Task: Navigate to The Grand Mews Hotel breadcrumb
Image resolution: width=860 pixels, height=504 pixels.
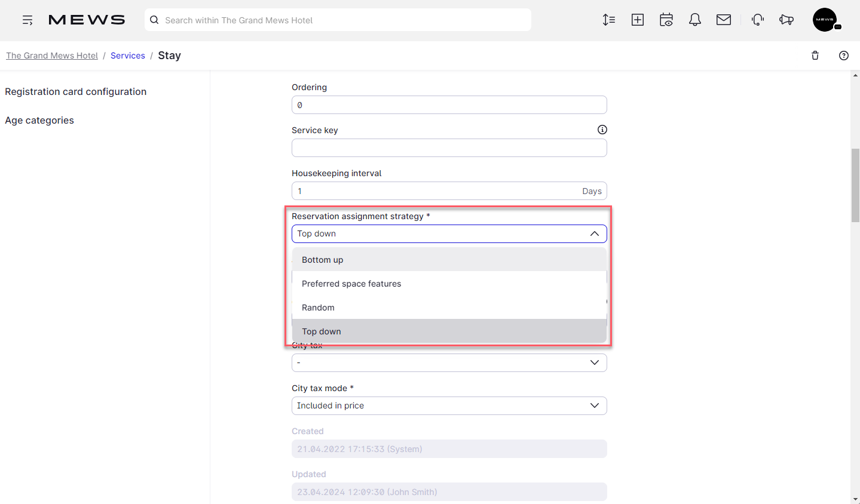Action: pyautogui.click(x=51, y=56)
